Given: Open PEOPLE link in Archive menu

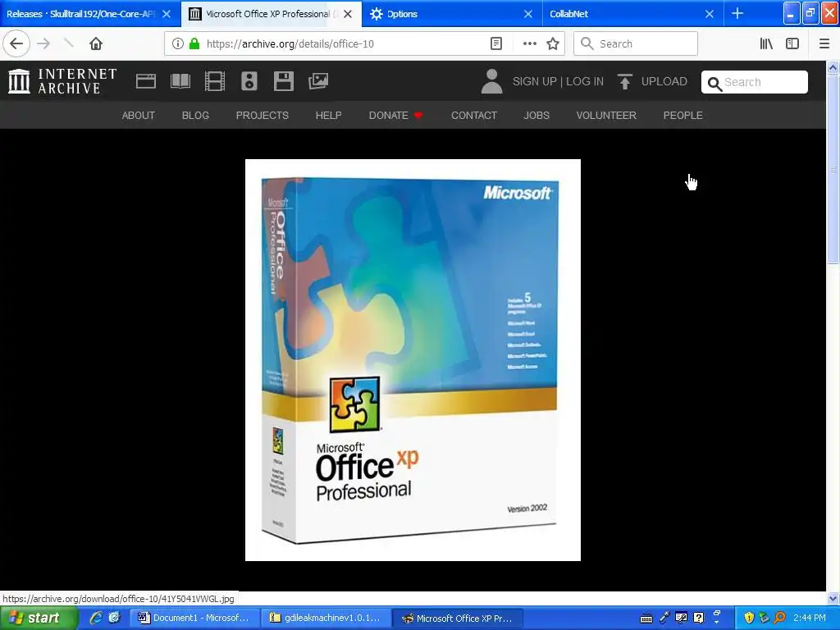Looking at the screenshot, I should coord(683,115).
